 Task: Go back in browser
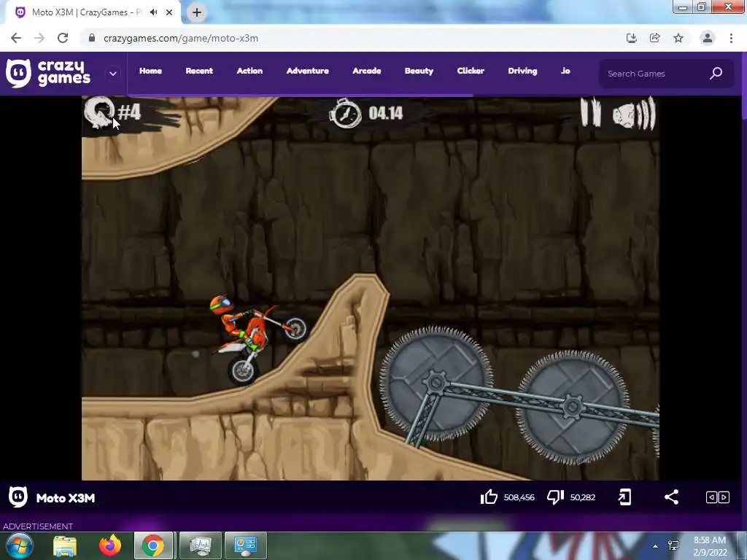click(x=16, y=38)
